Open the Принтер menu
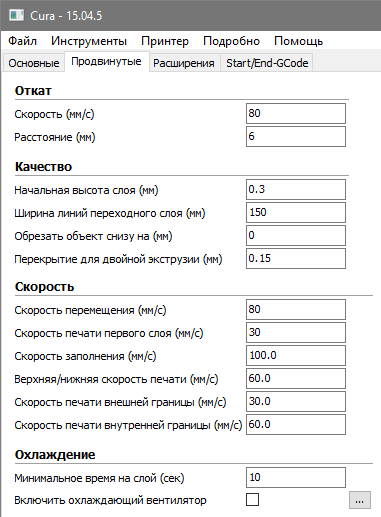 165,41
